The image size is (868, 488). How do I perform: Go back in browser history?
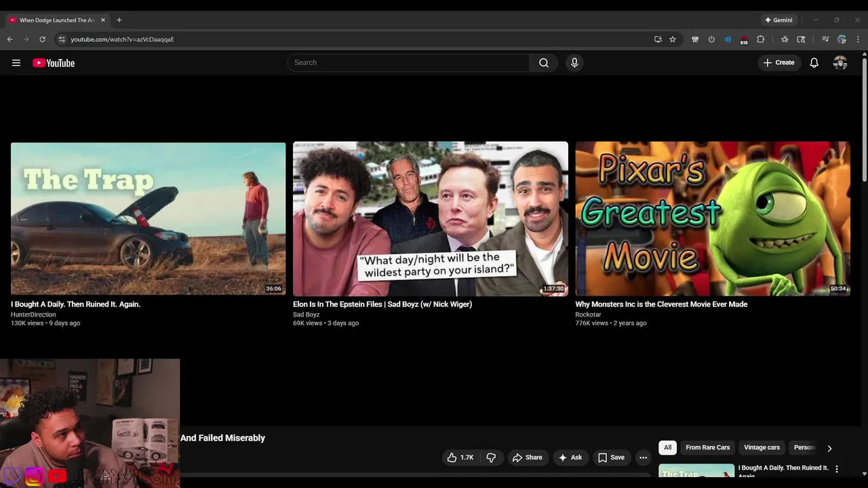[x=10, y=39]
